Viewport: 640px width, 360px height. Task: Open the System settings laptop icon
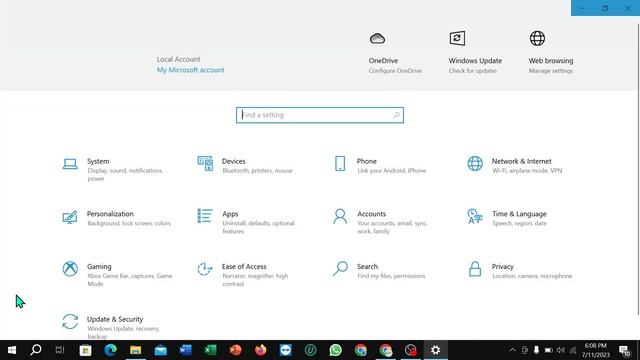(70, 164)
